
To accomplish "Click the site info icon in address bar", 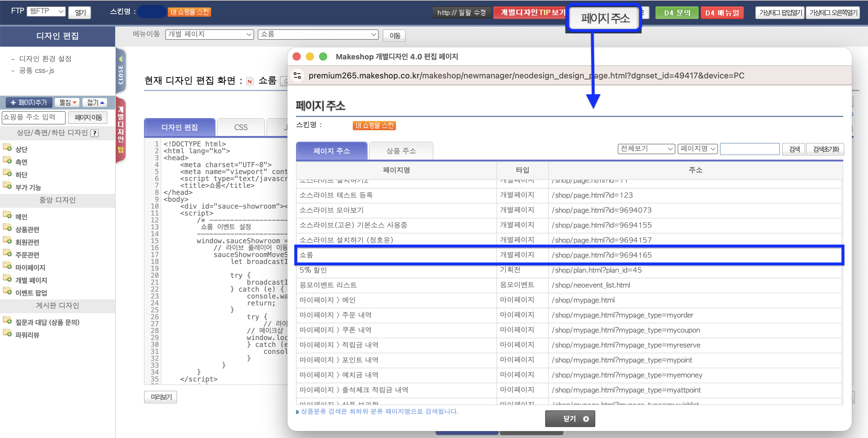I will click(297, 75).
